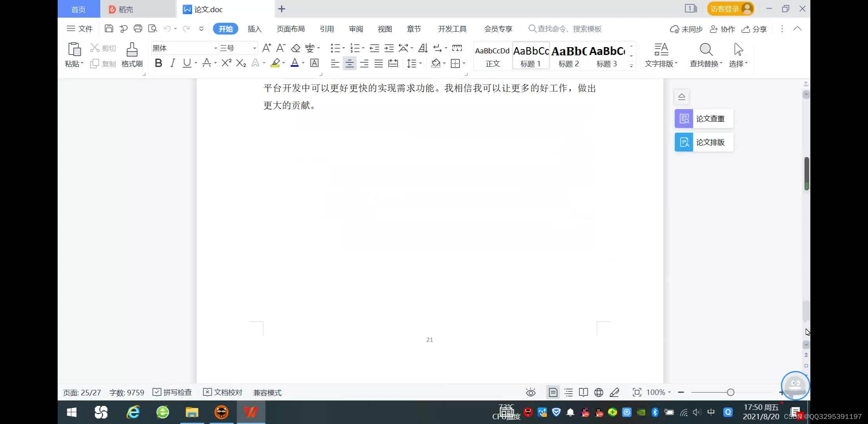This screenshot has height=424, width=868.
Task: Apply the 标题 1 style
Action: (531, 55)
